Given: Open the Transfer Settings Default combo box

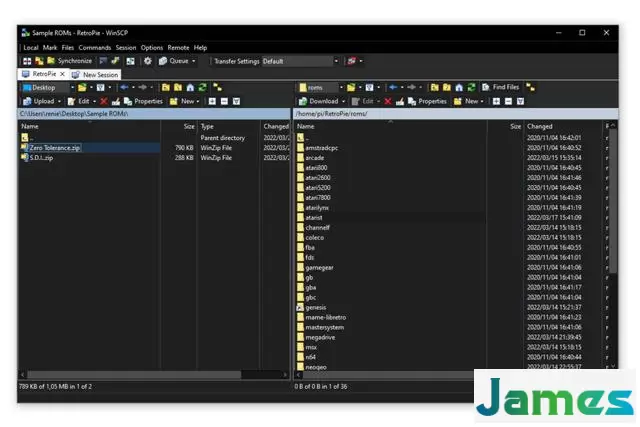Looking at the screenshot, I should click(301, 61).
